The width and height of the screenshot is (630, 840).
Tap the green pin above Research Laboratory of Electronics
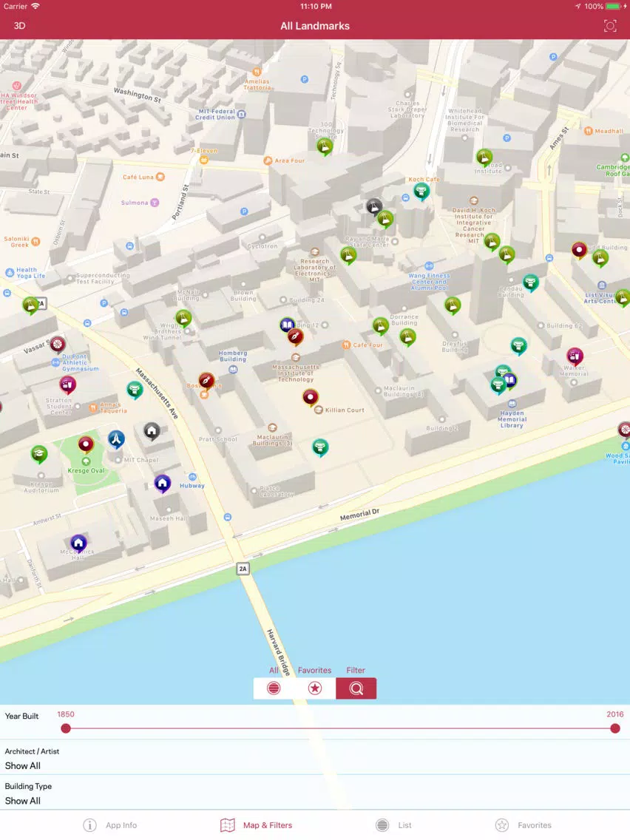pyautogui.click(x=349, y=255)
